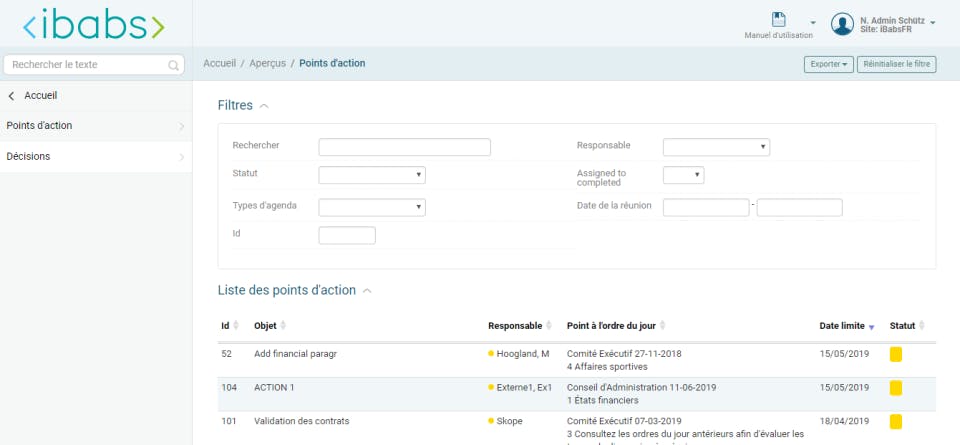Open the Statut filter dropdown
Screen dimensions: 960x445
click(x=372, y=175)
